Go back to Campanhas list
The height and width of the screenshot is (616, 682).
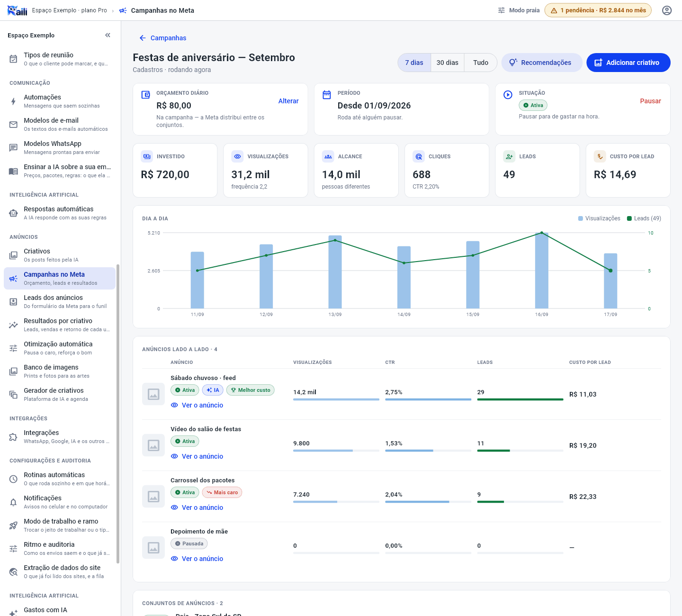tap(163, 38)
